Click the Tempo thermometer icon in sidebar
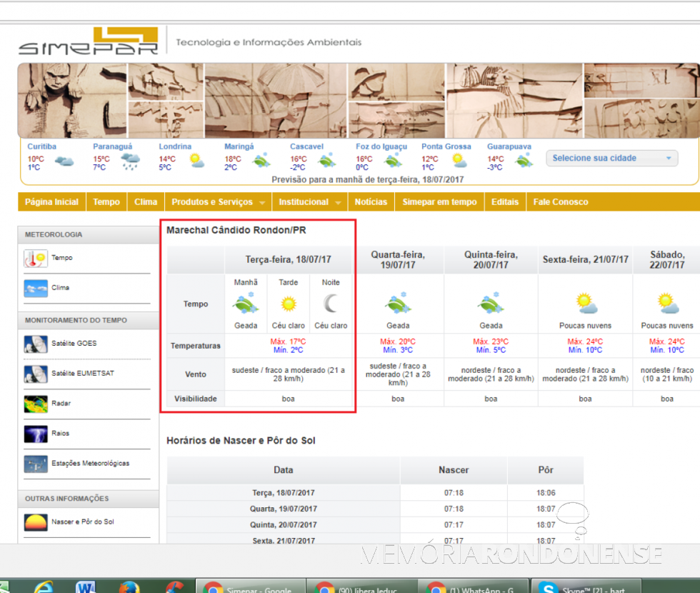This screenshot has width=700, height=593. [36, 259]
